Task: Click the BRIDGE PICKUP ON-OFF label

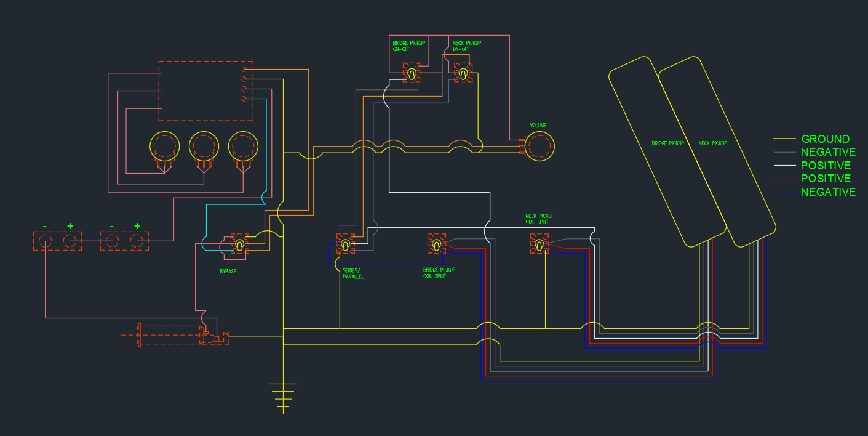Action: pyautogui.click(x=409, y=46)
